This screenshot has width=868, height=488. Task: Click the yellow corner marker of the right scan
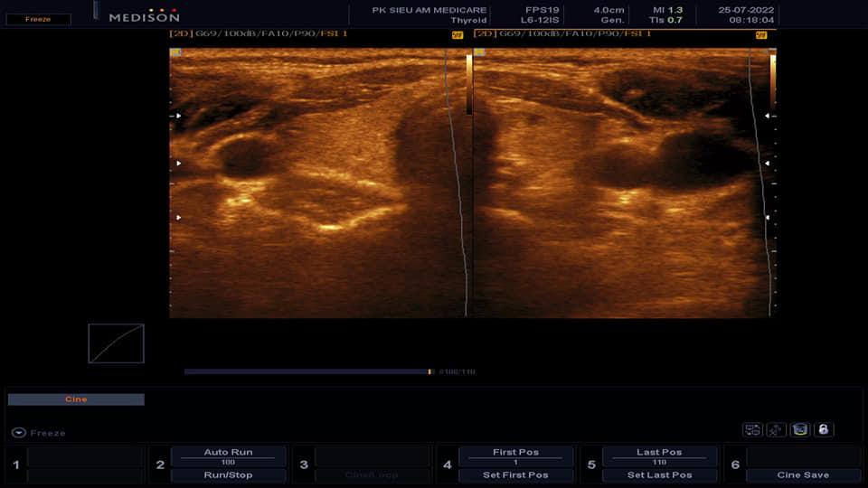[x=479, y=52]
